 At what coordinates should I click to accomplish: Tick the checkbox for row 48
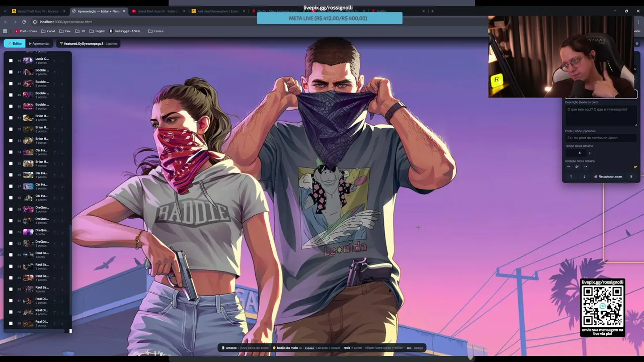[11, 83]
